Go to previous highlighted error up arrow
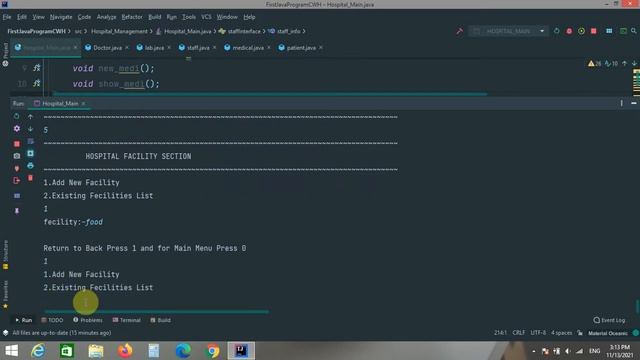 624,64
